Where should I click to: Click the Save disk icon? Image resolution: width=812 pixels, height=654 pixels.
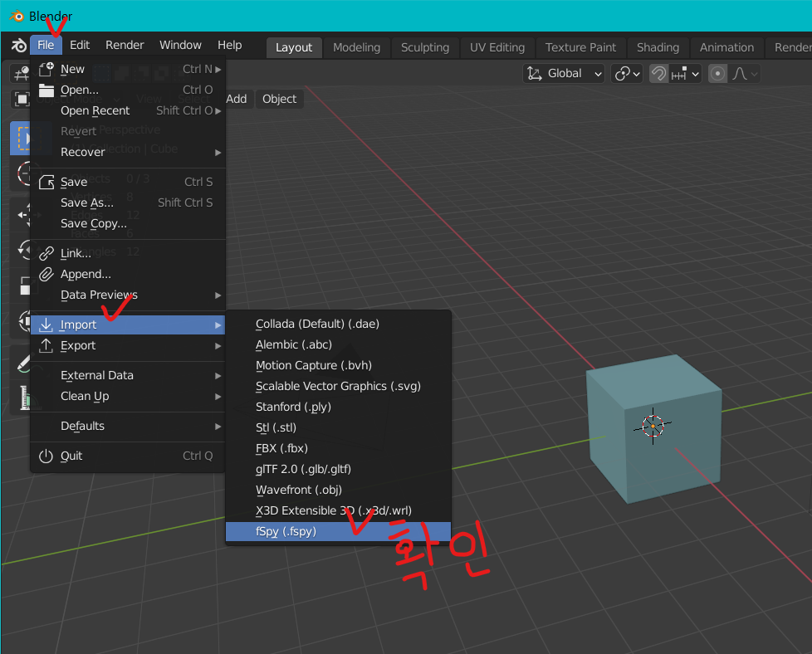46,182
